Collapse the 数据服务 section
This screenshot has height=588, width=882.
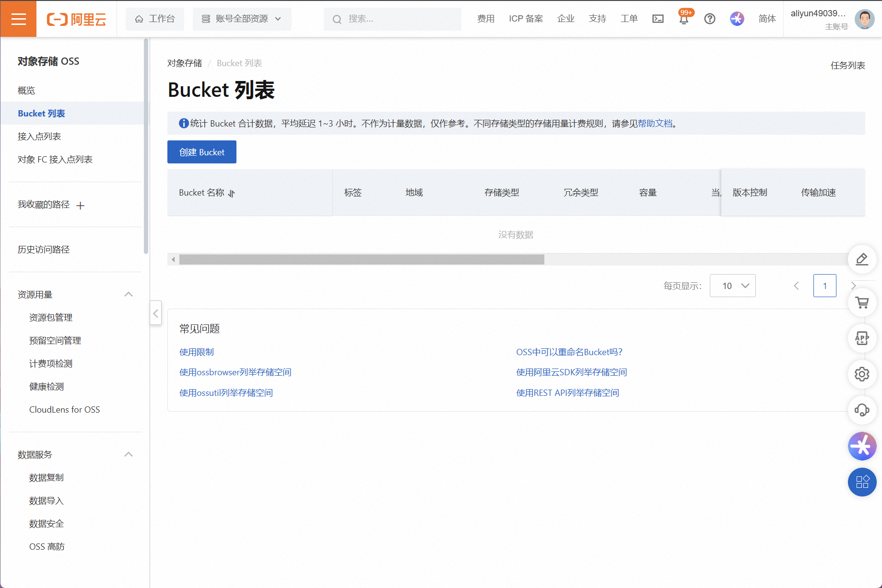pos(129,454)
